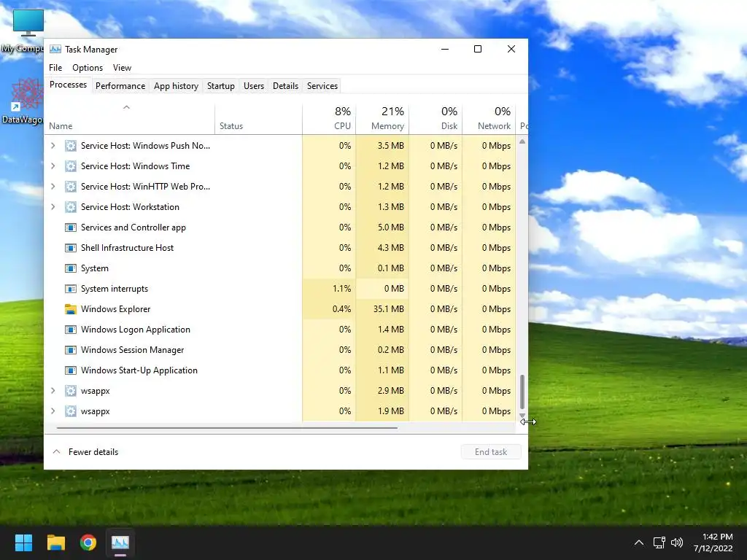
Task: Sort by the Memory column header
Action: [x=382, y=119]
